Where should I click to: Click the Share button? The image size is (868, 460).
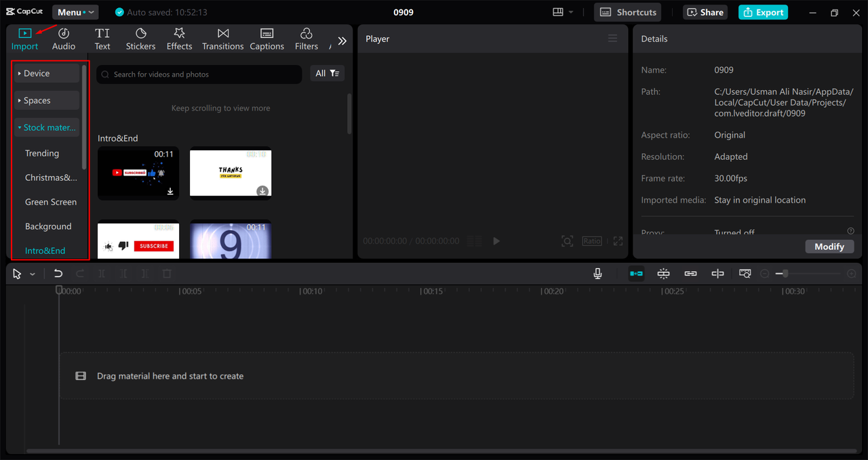coord(705,12)
